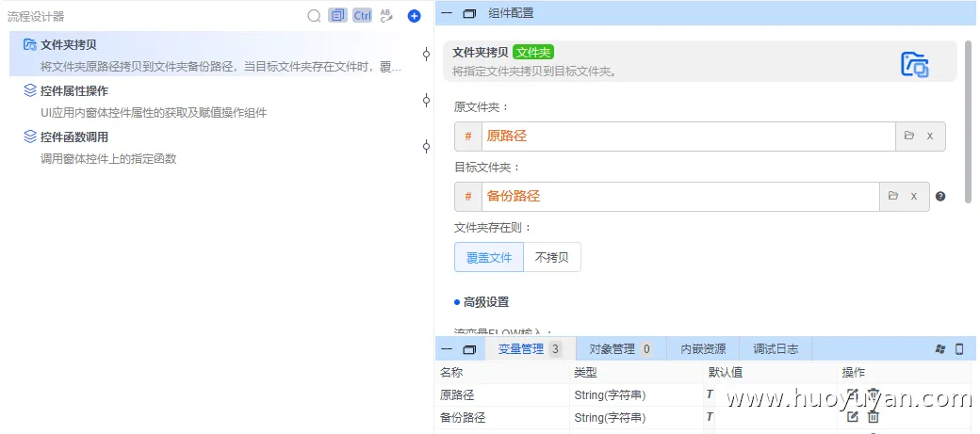Image resolution: width=980 pixels, height=434 pixels.
Task: Switch to the 内嵌资源 tab
Action: click(703, 349)
